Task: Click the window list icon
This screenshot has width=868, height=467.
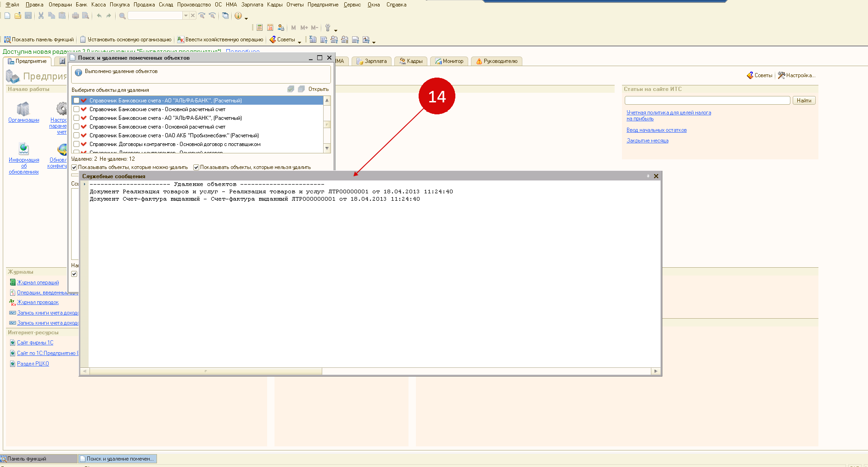Action: (225, 16)
